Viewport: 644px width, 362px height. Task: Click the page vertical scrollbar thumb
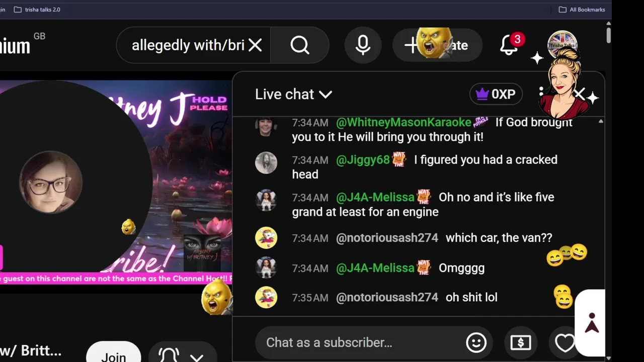pos(608,34)
